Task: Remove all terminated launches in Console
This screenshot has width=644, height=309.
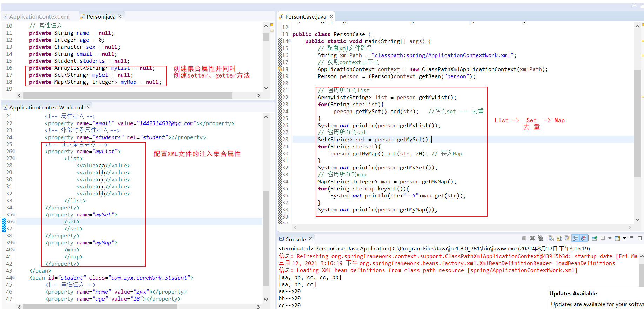Action: coord(540,238)
